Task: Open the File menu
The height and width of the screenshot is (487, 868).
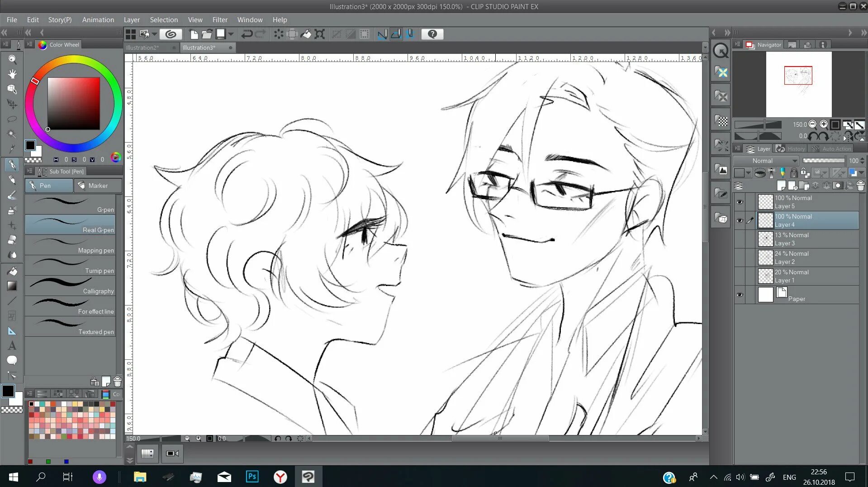Action: pos(12,20)
